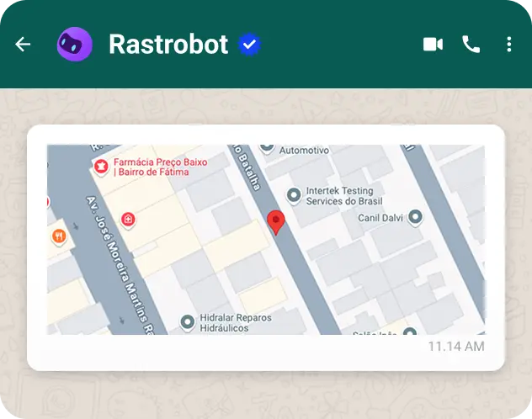Image resolution: width=532 pixels, height=419 pixels.
Task: Click the red location pin marker
Action: (276, 222)
